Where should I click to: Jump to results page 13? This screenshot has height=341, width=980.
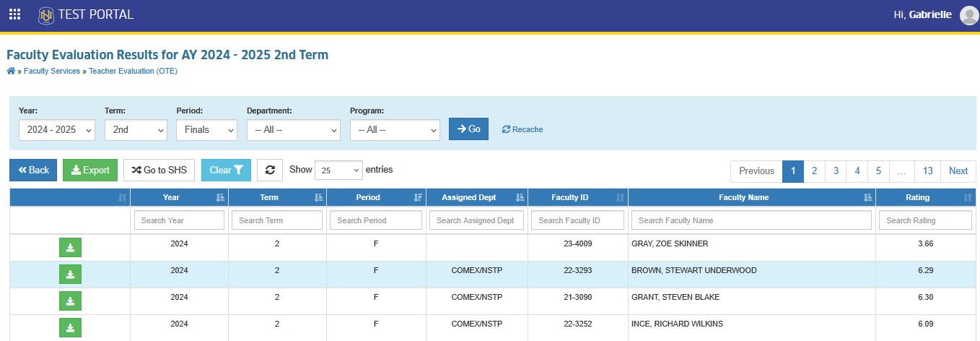point(928,171)
